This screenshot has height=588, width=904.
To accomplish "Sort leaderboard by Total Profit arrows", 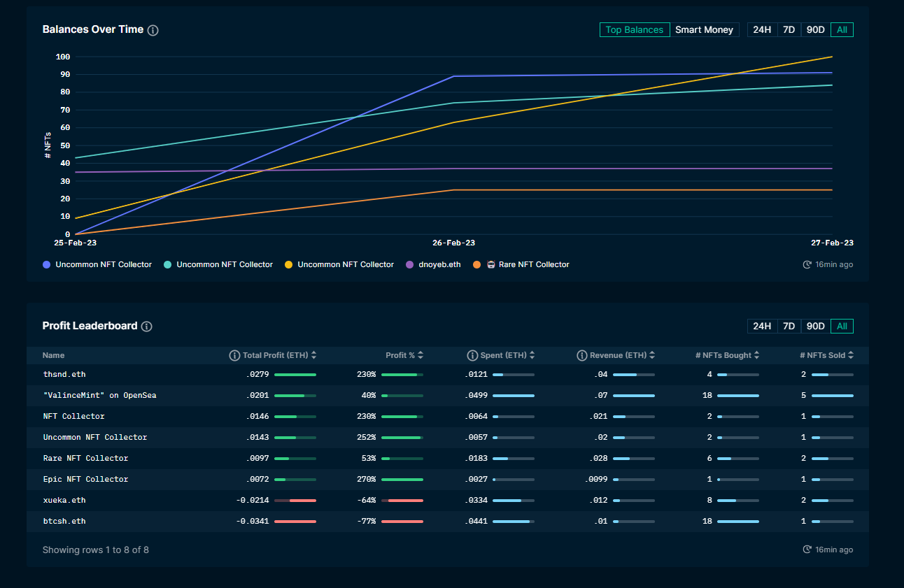I will (x=314, y=355).
